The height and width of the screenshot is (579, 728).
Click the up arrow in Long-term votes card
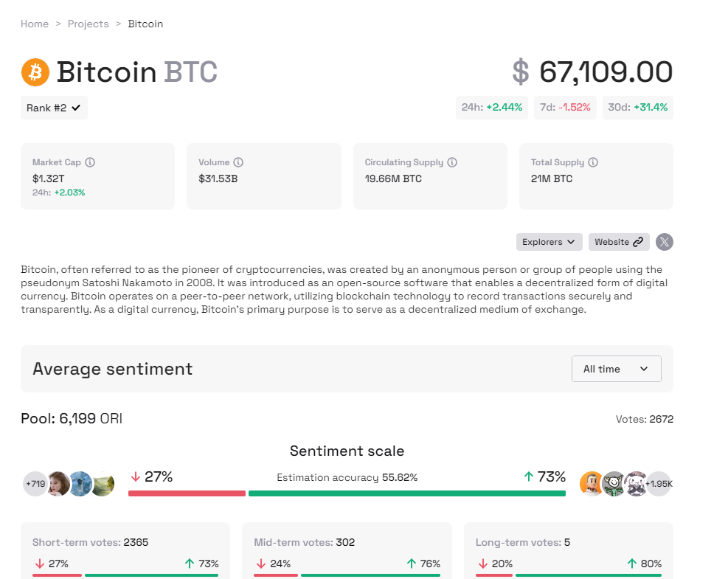[632, 564]
